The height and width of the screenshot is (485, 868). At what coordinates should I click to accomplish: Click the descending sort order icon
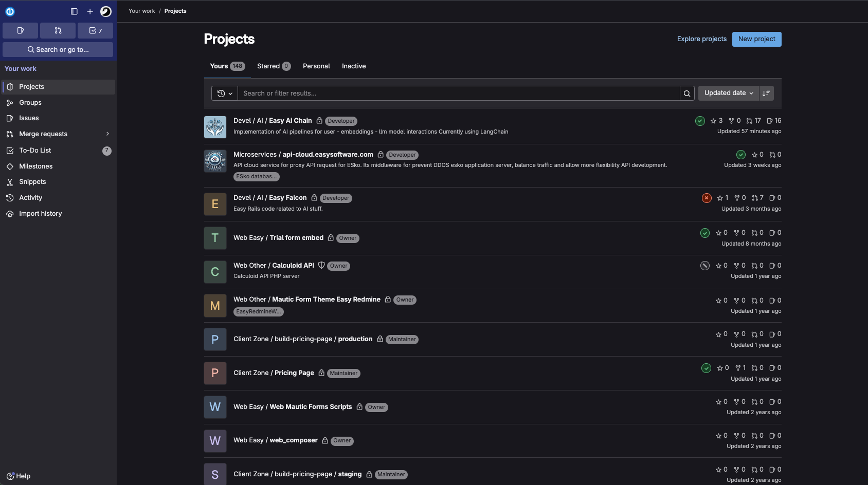tap(766, 93)
